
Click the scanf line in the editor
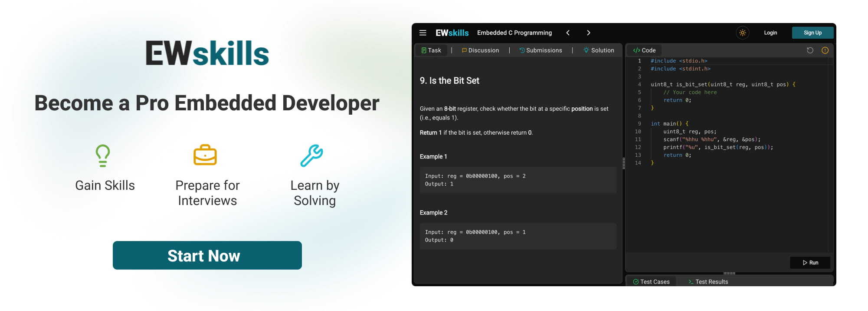(x=712, y=139)
